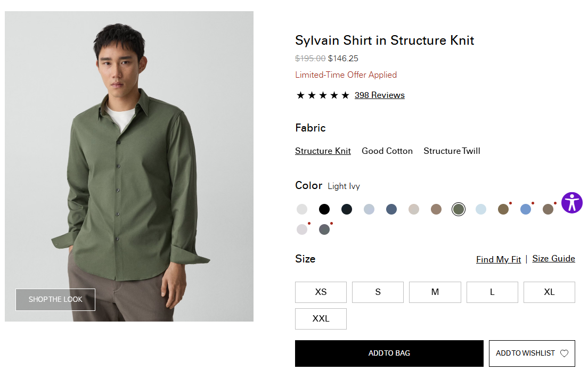
Task: Open the Find My Fit link
Action: 498,260
